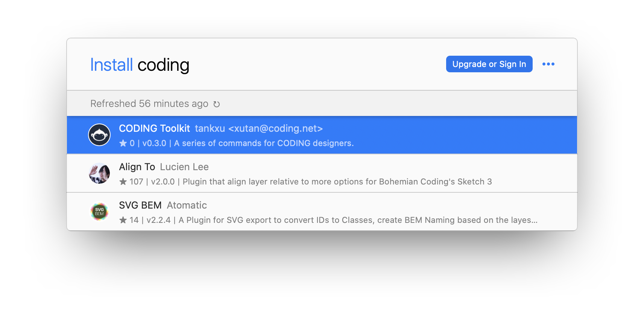Viewport: 644px width, 320px height.
Task: Click the refresh arrow icon
Action: click(216, 104)
